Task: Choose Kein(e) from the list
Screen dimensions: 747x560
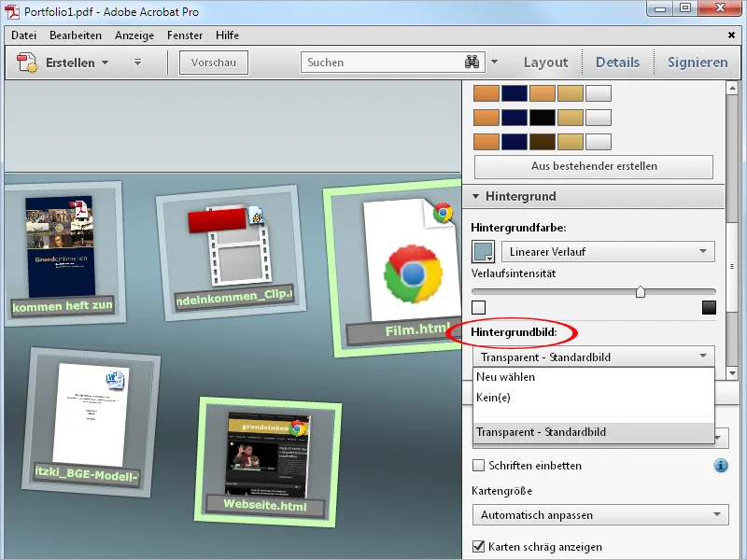Action: click(594, 398)
